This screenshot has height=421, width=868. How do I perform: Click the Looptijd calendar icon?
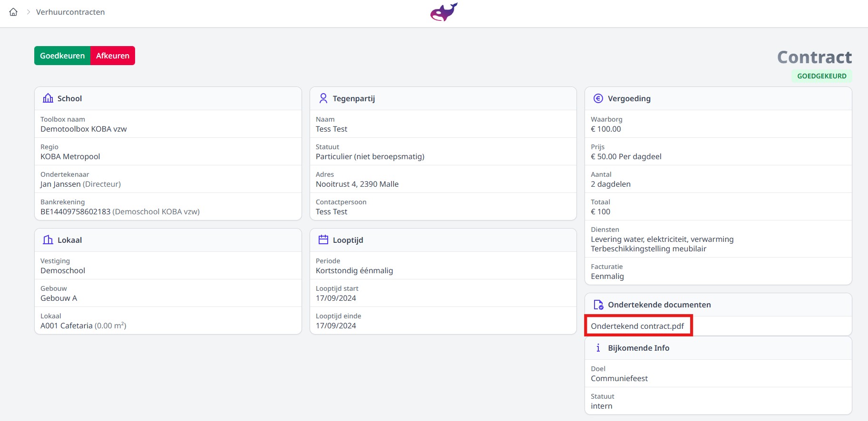pos(323,240)
